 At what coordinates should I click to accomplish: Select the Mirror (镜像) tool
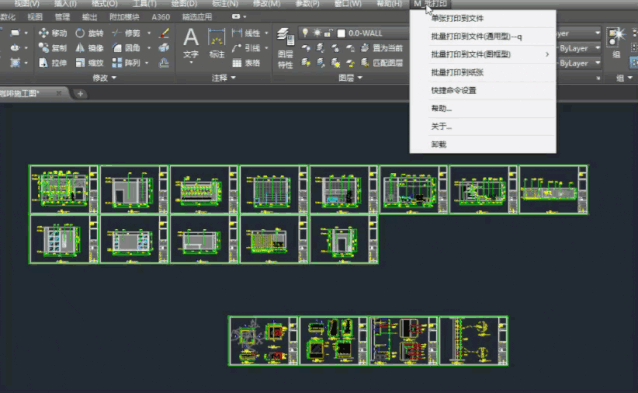[89, 48]
